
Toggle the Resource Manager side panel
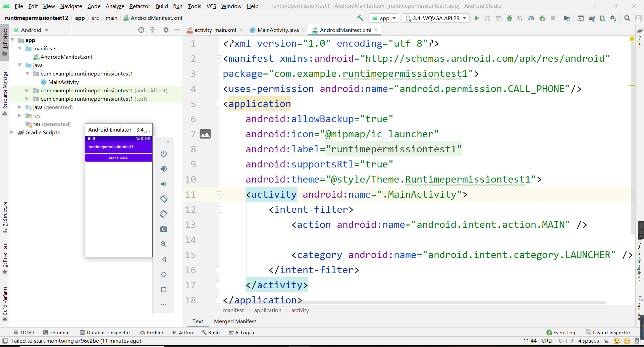point(5,93)
